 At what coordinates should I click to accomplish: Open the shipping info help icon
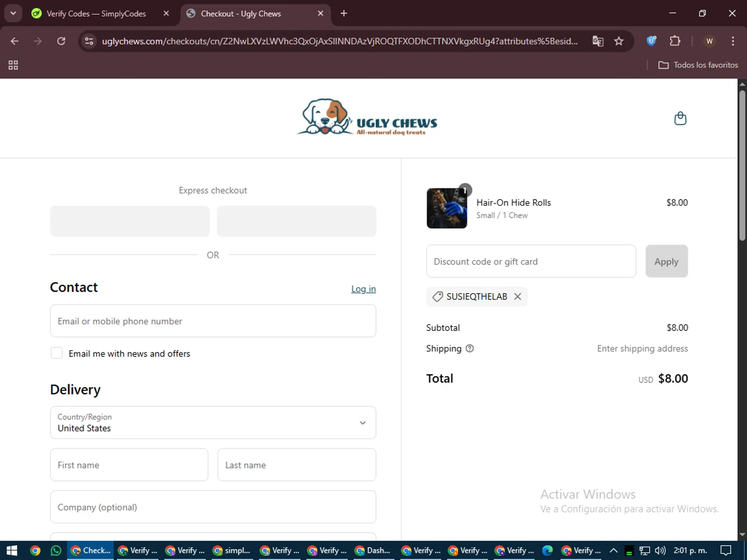pyautogui.click(x=470, y=348)
